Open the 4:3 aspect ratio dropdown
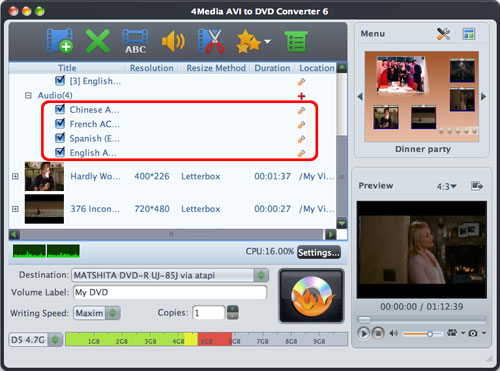The width and height of the screenshot is (500, 371). tap(447, 187)
